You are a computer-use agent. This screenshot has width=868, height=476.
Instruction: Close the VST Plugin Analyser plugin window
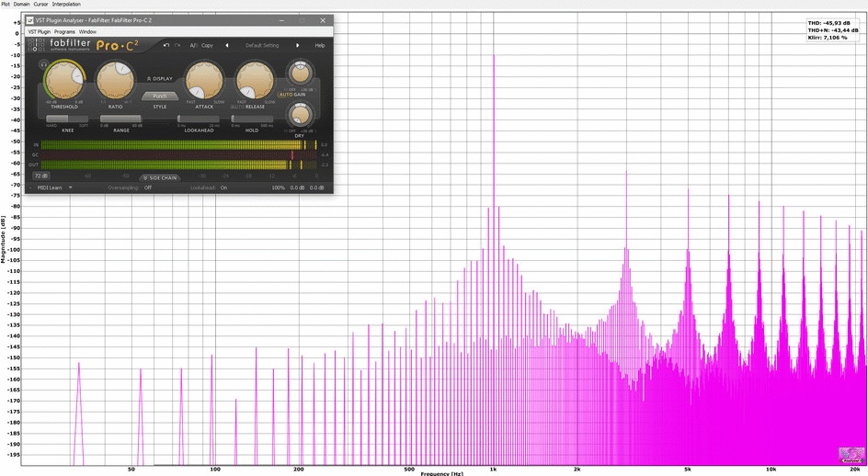pyautogui.click(x=323, y=20)
